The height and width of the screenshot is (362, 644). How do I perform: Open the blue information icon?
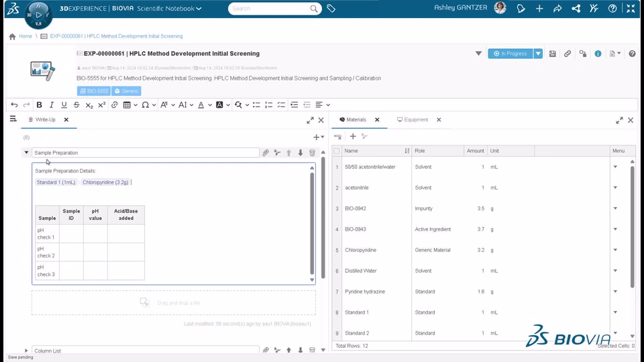pos(598,54)
